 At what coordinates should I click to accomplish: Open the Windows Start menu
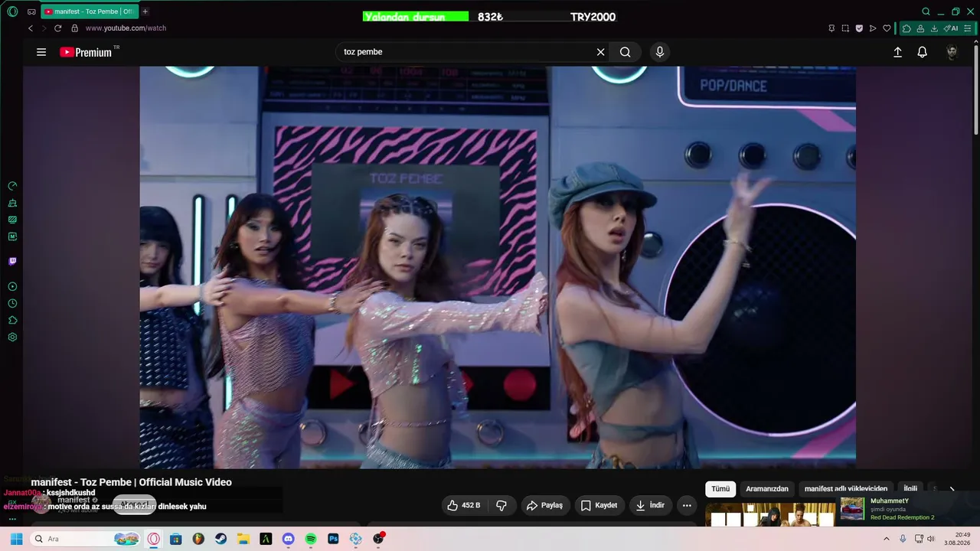(x=16, y=539)
